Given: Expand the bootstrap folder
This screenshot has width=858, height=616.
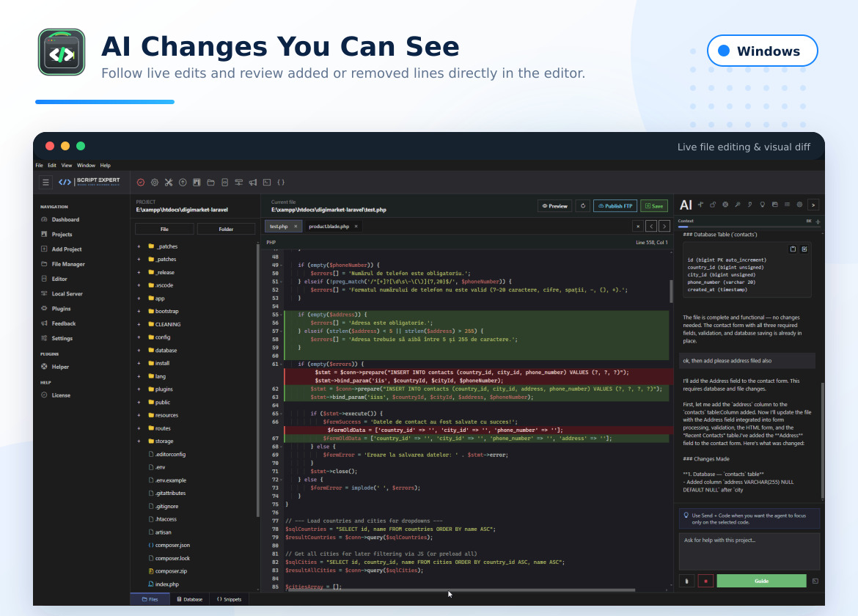Looking at the screenshot, I should [139, 311].
